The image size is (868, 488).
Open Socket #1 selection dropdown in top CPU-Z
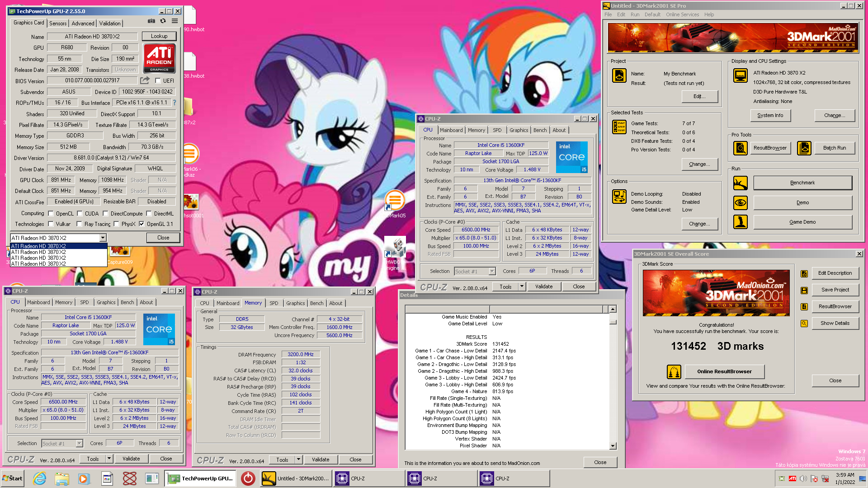(492, 271)
